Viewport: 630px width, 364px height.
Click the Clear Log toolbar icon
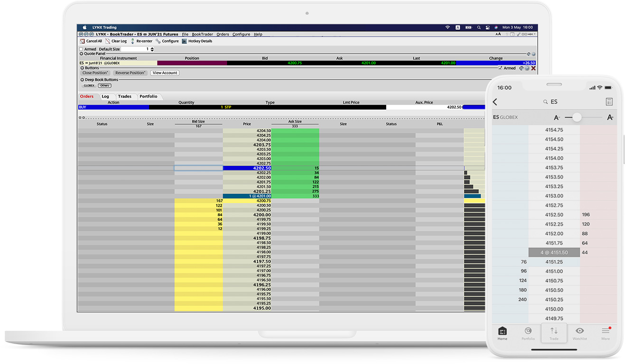tap(108, 41)
